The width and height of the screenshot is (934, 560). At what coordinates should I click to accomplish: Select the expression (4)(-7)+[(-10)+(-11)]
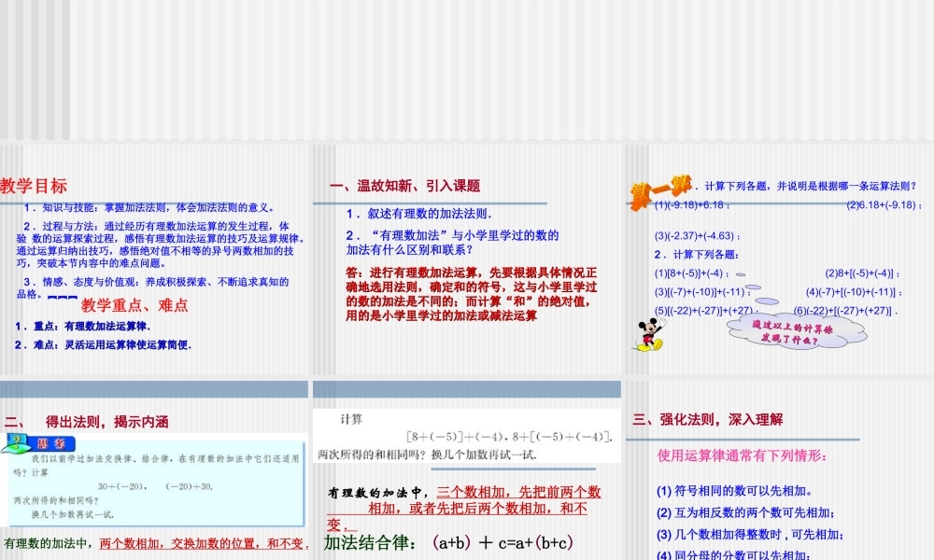click(854, 292)
